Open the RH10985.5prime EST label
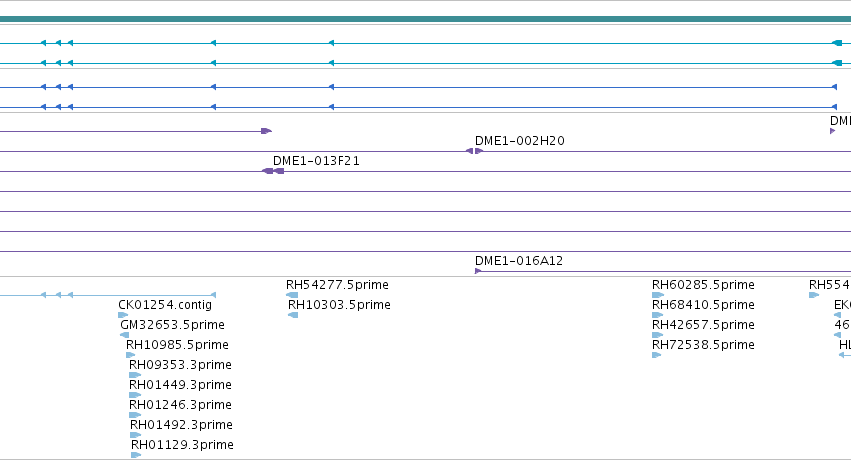The image size is (851, 460). (x=177, y=345)
